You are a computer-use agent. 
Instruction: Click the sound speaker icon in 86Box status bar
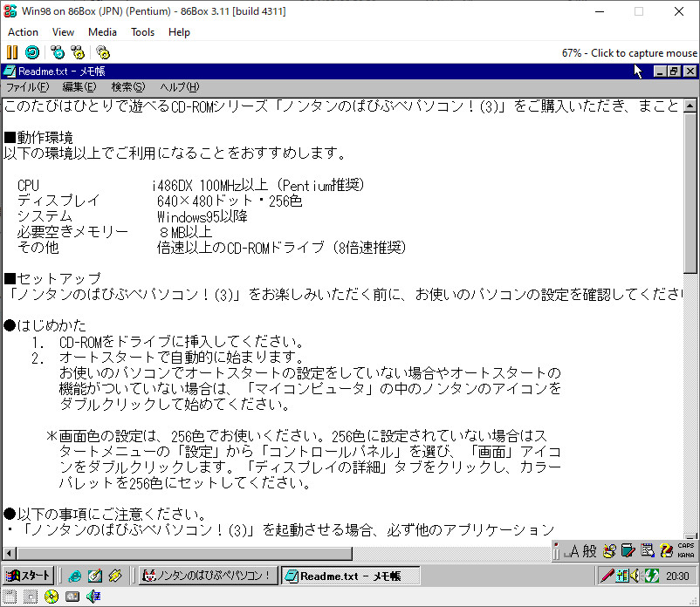click(x=93, y=597)
